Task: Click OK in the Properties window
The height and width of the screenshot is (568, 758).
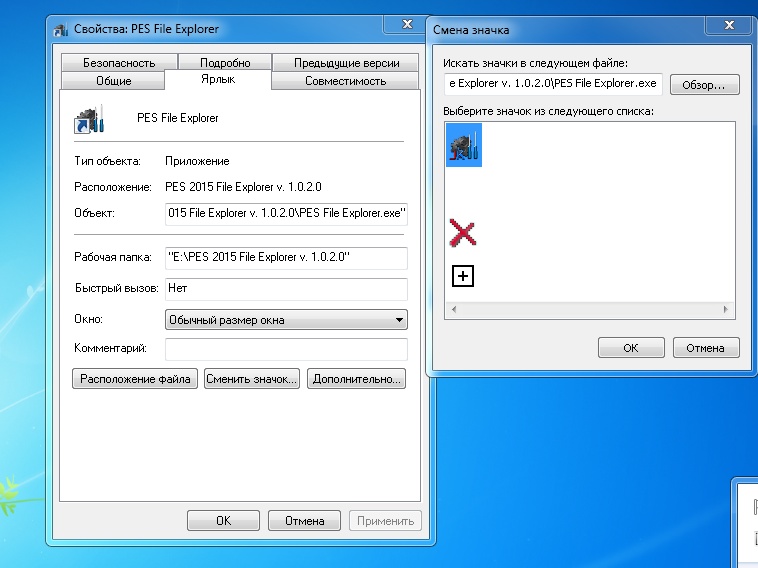Action: [x=223, y=521]
